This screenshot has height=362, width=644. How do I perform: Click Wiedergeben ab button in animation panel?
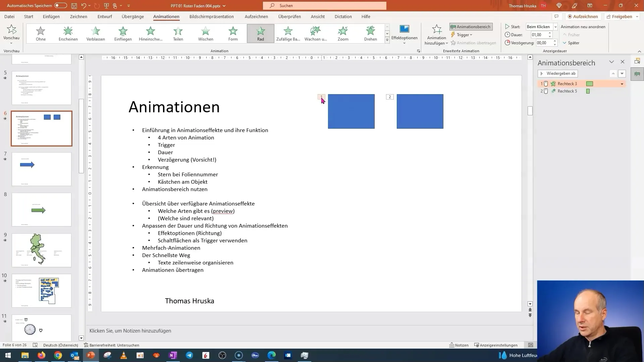coord(558,73)
